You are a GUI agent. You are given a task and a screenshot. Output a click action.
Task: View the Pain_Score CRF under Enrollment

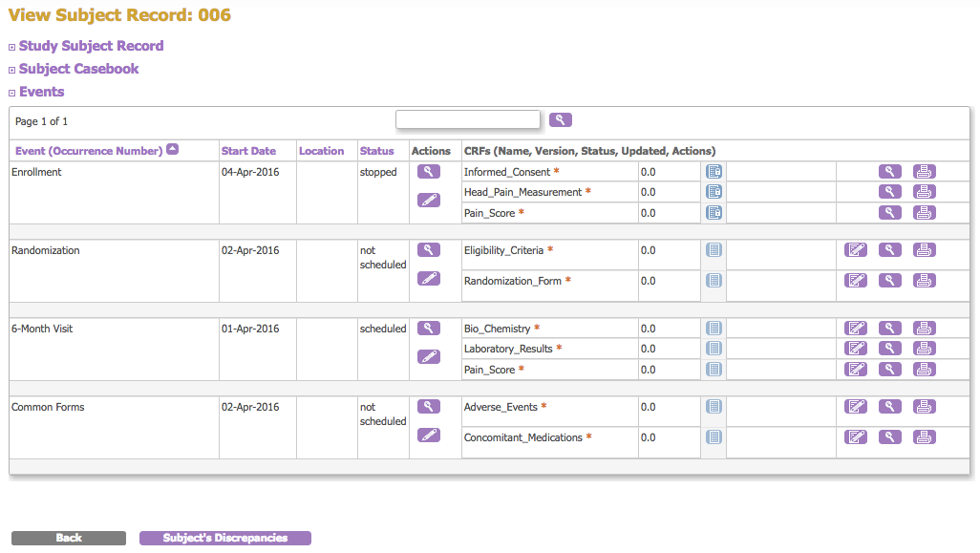point(889,213)
